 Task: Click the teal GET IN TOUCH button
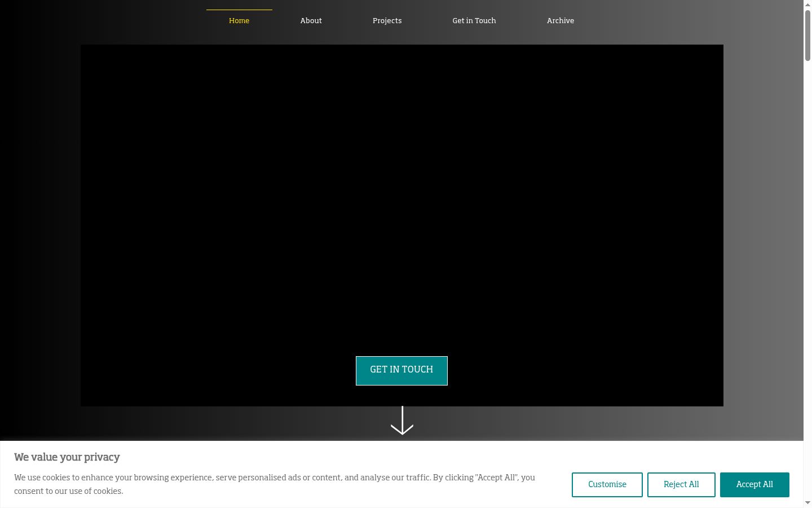tap(401, 370)
